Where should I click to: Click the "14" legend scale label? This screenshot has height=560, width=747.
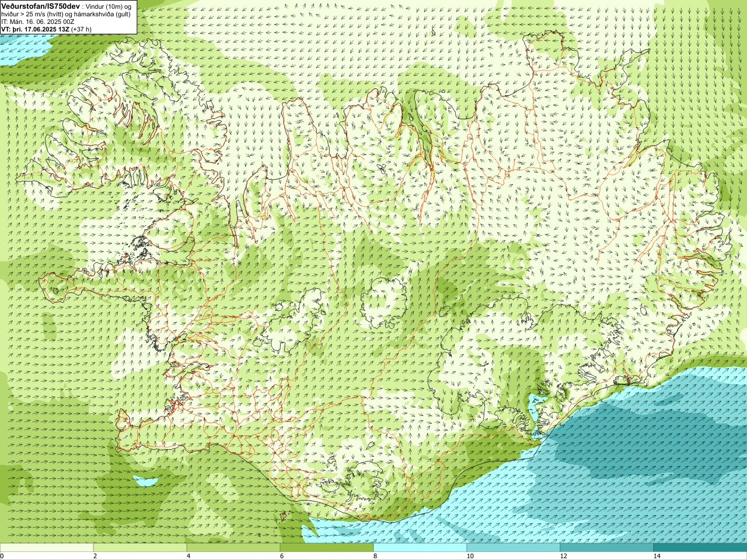click(657, 556)
